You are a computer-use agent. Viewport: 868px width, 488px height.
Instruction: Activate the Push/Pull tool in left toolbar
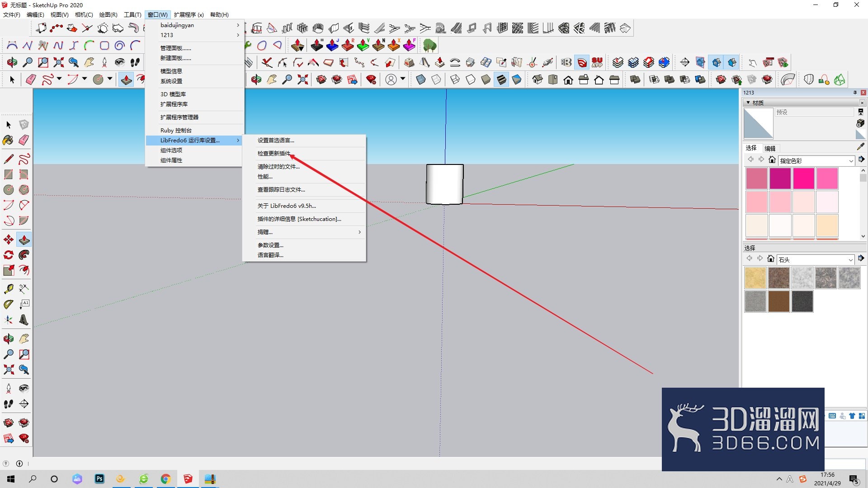pyautogui.click(x=24, y=239)
